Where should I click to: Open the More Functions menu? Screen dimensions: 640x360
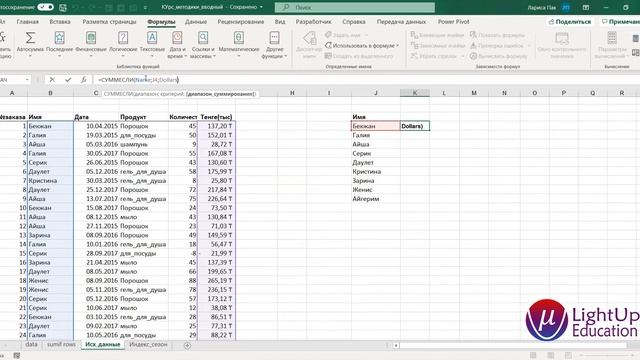pyautogui.click(x=274, y=38)
